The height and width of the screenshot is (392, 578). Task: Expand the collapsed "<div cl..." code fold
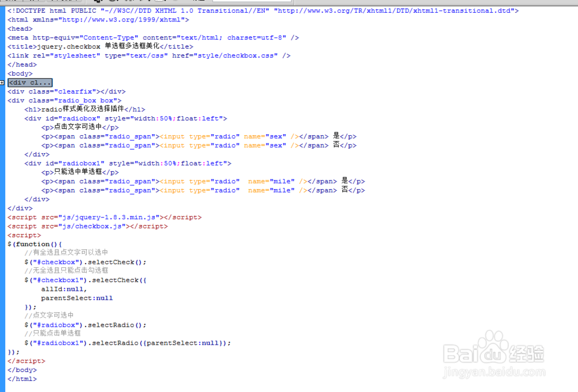[x=2, y=82]
